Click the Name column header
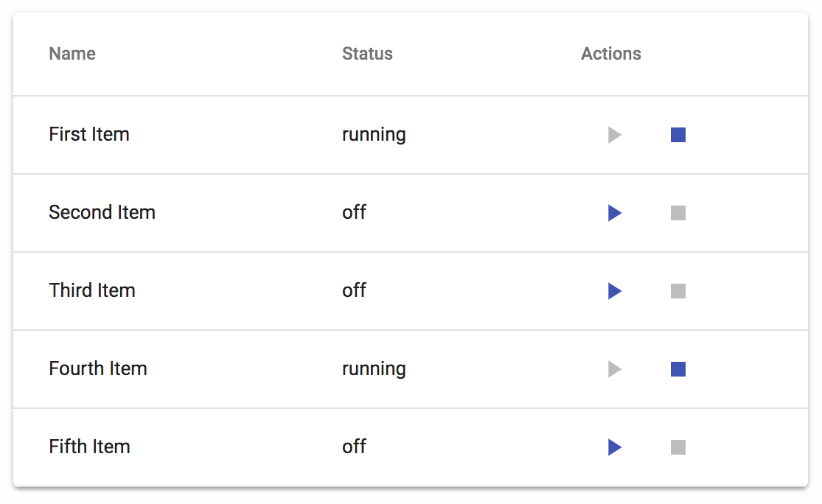822x504 pixels. pyautogui.click(x=72, y=54)
